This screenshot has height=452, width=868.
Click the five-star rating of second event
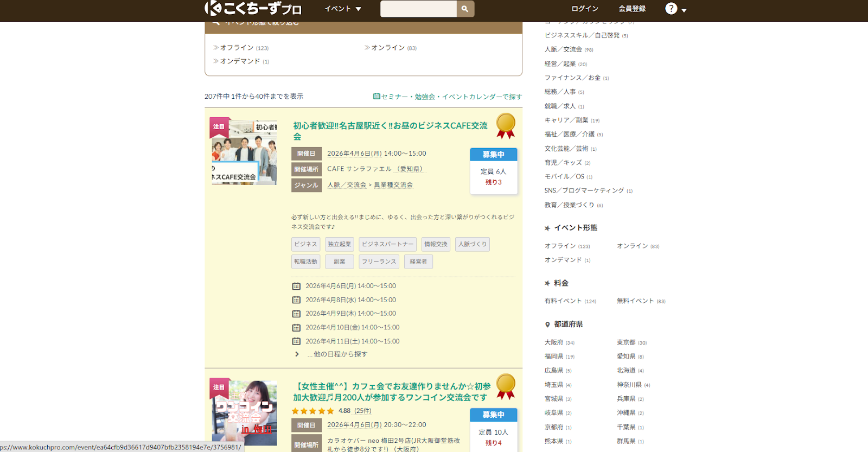[x=312, y=411]
